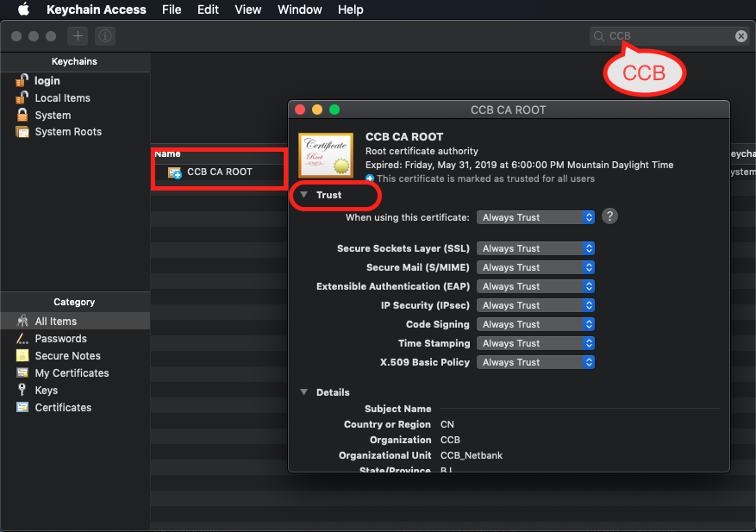The height and width of the screenshot is (532, 756).
Task: Click the Passwords pencil icon
Action: click(x=22, y=338)
